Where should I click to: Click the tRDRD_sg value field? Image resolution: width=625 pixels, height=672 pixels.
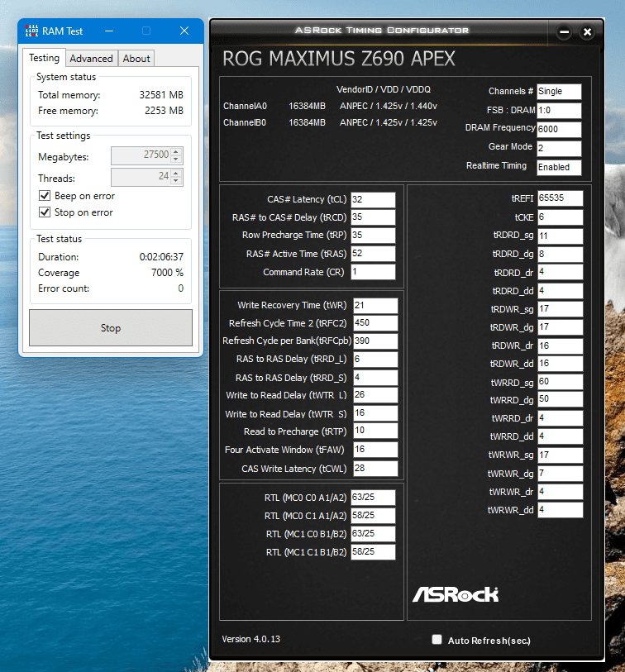561,236
